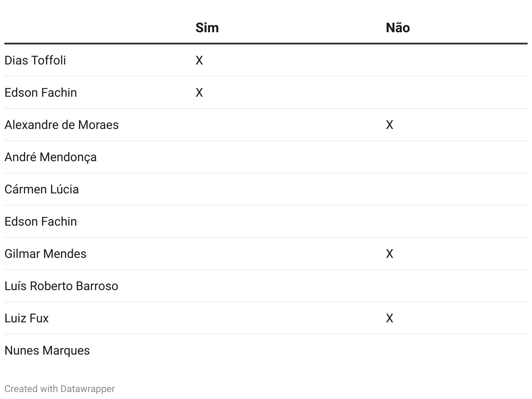Click the Sim column header
Screen dimensions: 532x399
[207, 27]
